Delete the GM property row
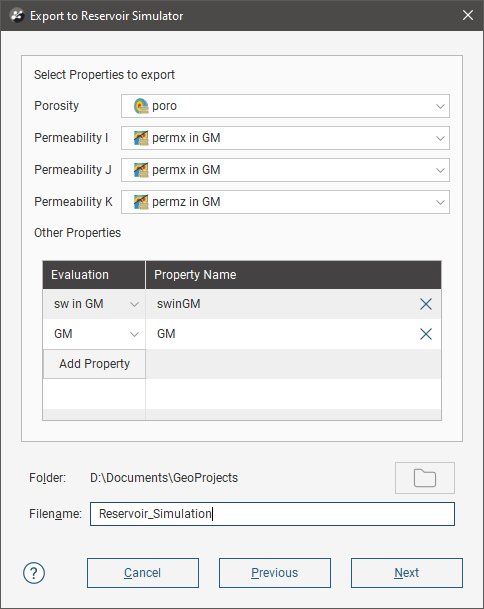 426,334
